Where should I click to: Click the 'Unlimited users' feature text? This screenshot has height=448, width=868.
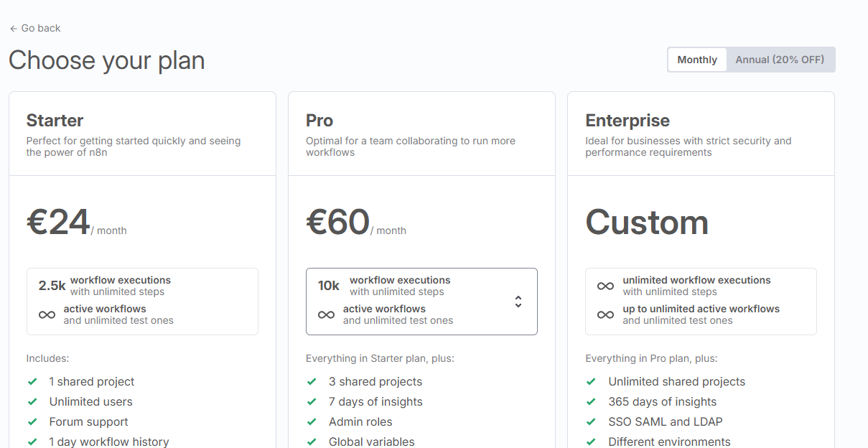[91, 402]
